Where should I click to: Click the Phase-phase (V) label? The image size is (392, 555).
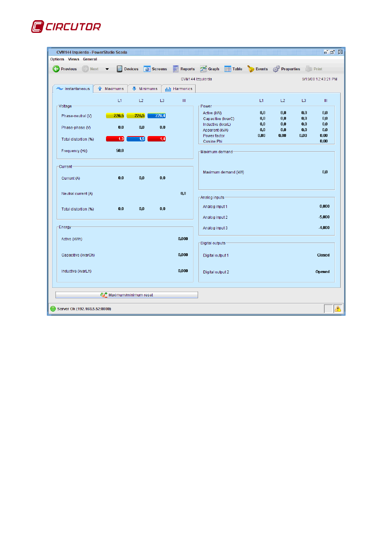pos(76,127)
